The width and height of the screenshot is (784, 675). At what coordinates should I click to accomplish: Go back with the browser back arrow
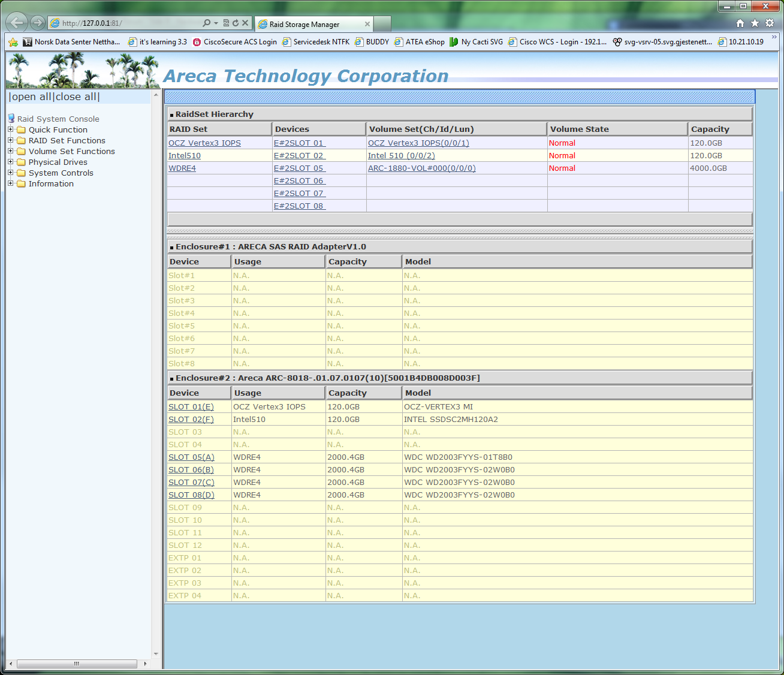pyautogui.click(x=17, y=23)
